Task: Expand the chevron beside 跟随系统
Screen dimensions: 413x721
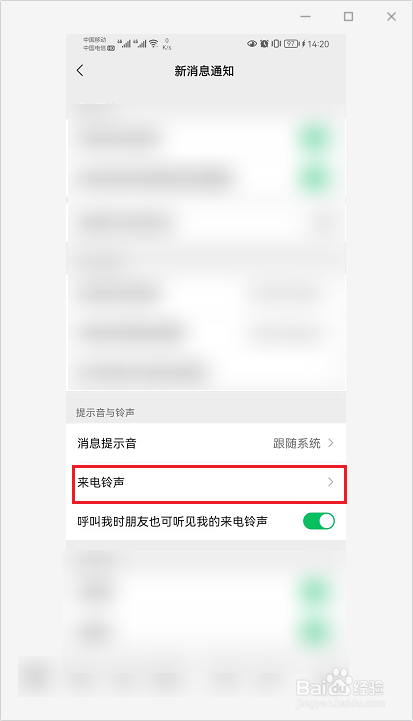Action: pos(331,443)
